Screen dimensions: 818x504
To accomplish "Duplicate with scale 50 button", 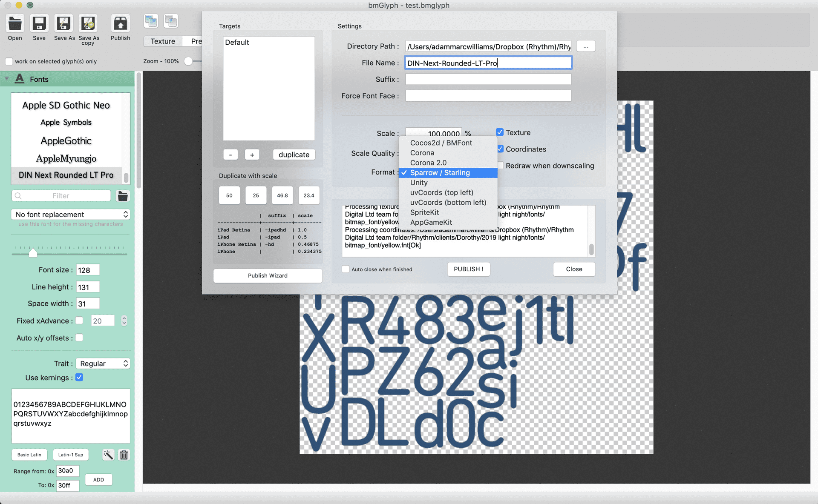I will 229,195.
